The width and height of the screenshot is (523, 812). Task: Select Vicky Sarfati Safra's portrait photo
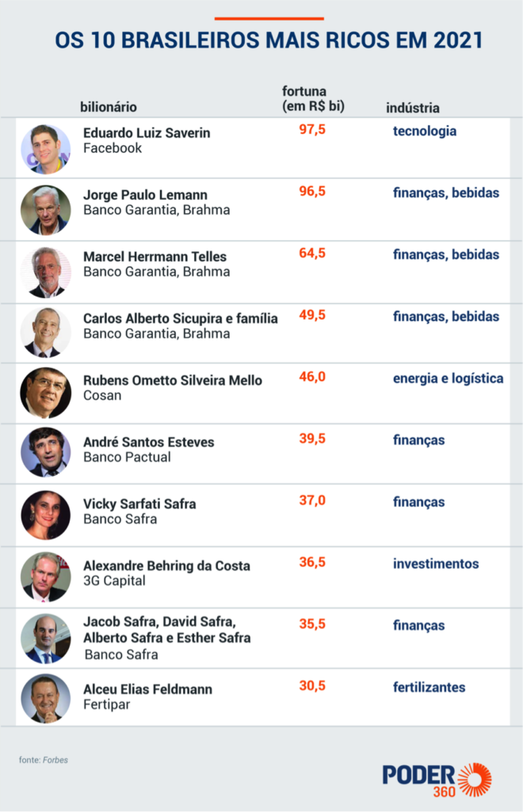(45, 515)
